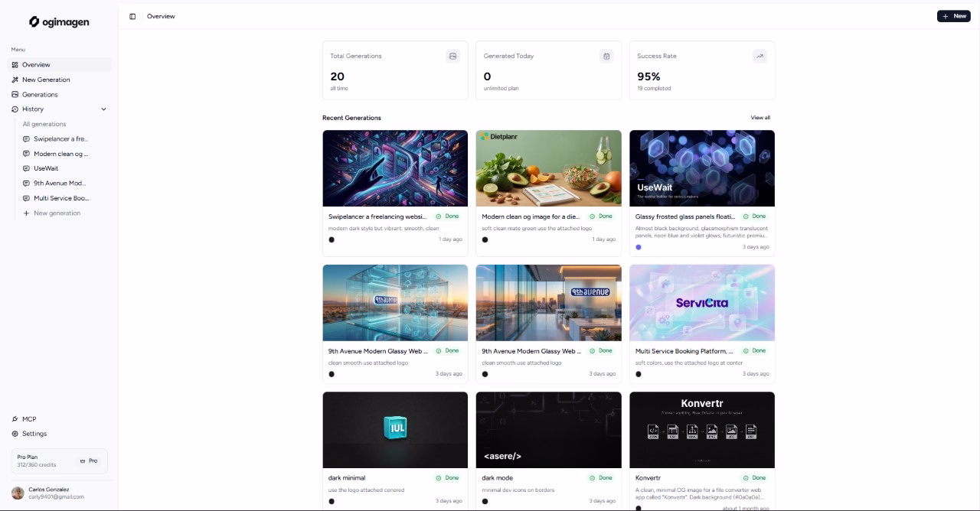Open the Overview menu item
The width and height of the screenshot is (980, 511).
pos(60,65)
